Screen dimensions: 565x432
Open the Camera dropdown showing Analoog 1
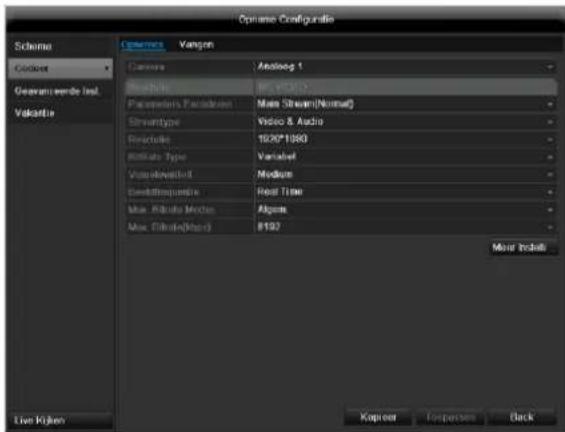(x=405, y=67)
